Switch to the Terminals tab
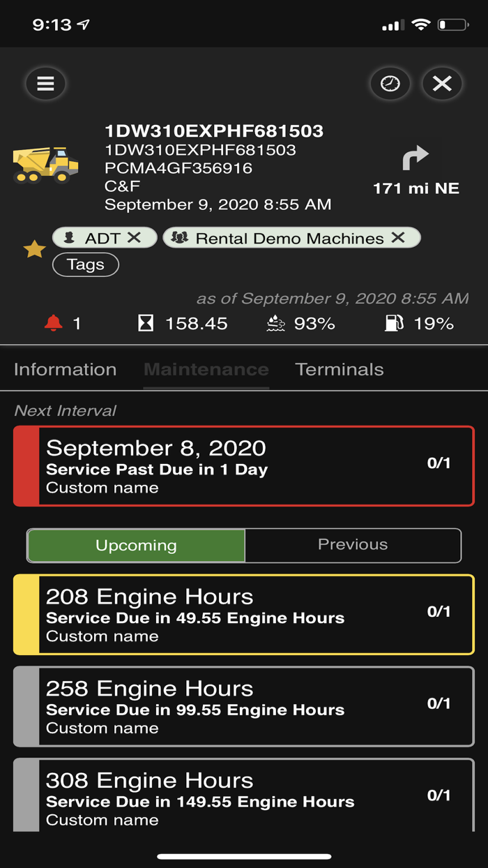The image size is (488, 868). click(340, 369)
